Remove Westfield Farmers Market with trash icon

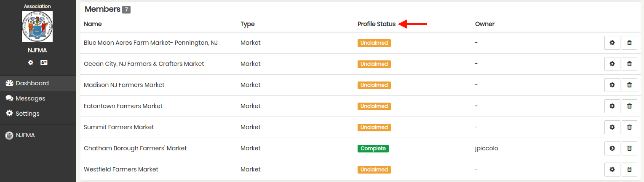click(x=629, y=169)
